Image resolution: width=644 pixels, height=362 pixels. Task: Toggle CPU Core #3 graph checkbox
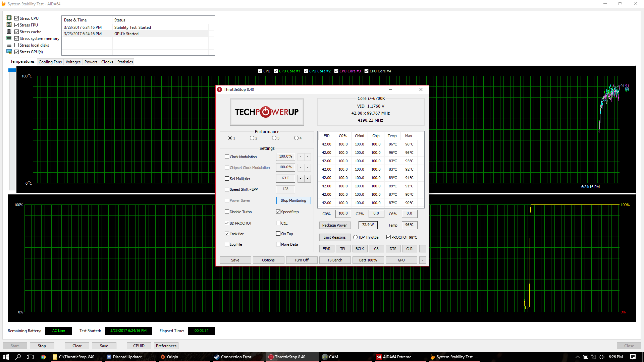(x=336, y=71)
